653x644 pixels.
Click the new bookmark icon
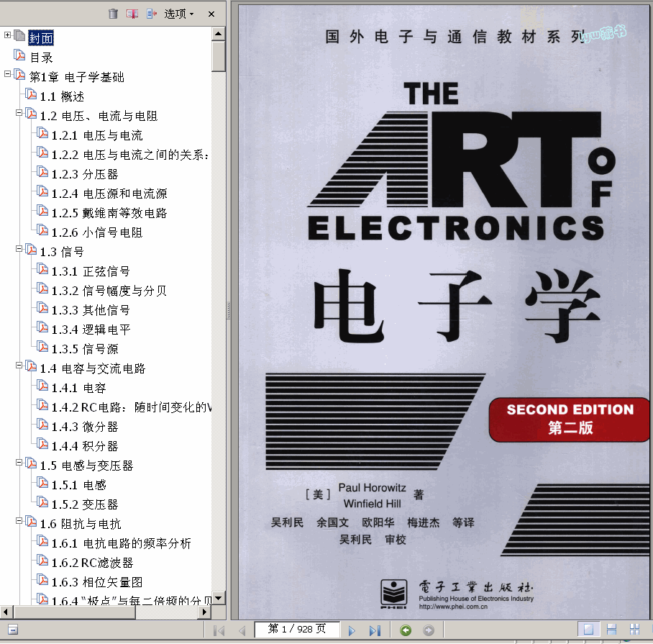pos(132,14)
